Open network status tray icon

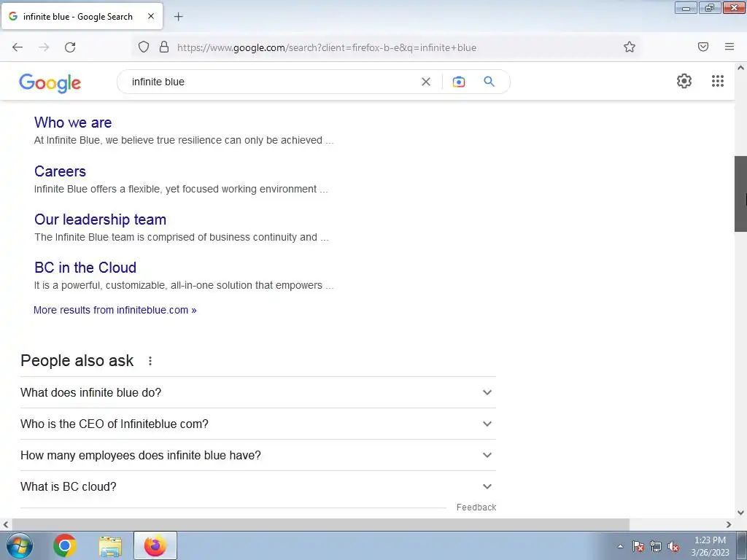click(656, 546)
